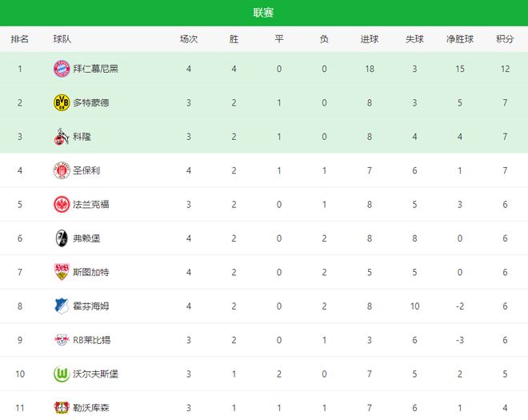Click the St. Pauli club logo
The height and width of the screenshot is (420, 528).
coord(62,170)
